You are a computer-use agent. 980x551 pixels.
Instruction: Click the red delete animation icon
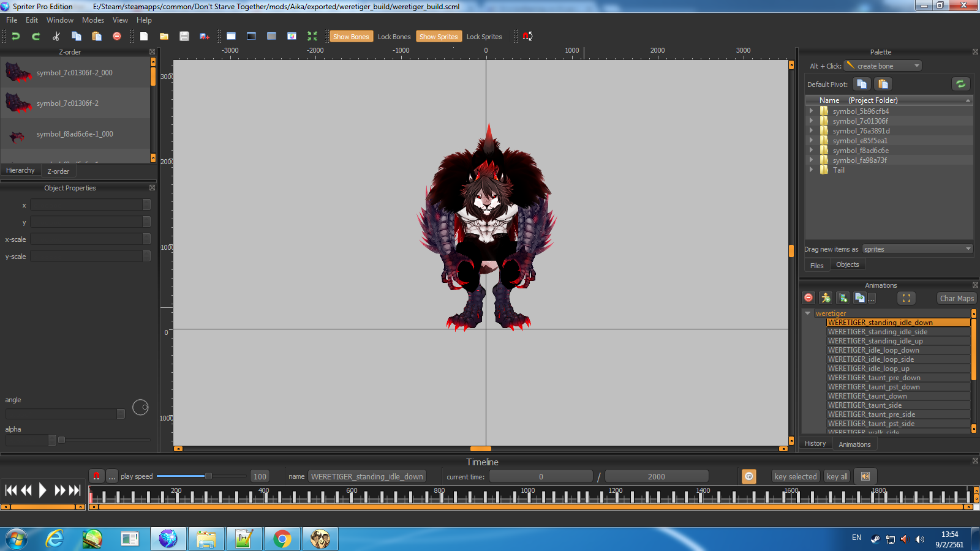(x=809, y=298)
